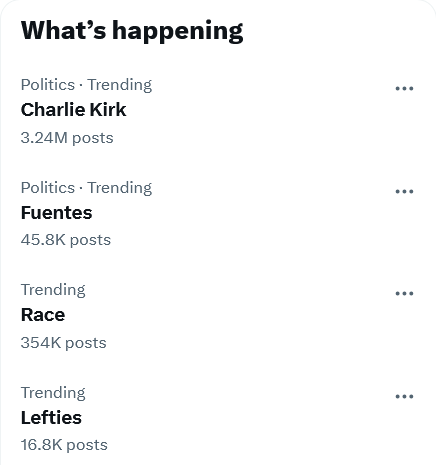
Task: Click the Trending label above Lefties
Action: [x=53, y=393]
